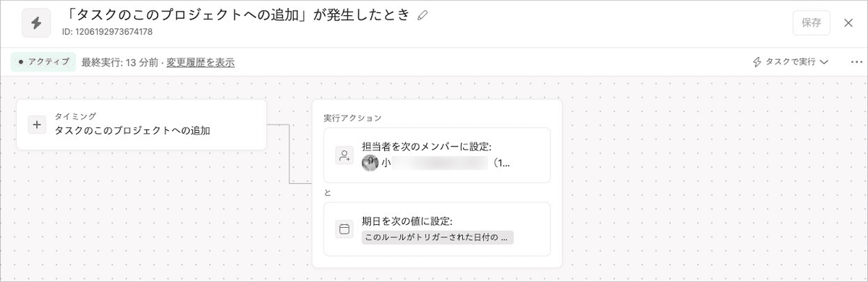Click the assignee person icon

[x=344, y=155]
